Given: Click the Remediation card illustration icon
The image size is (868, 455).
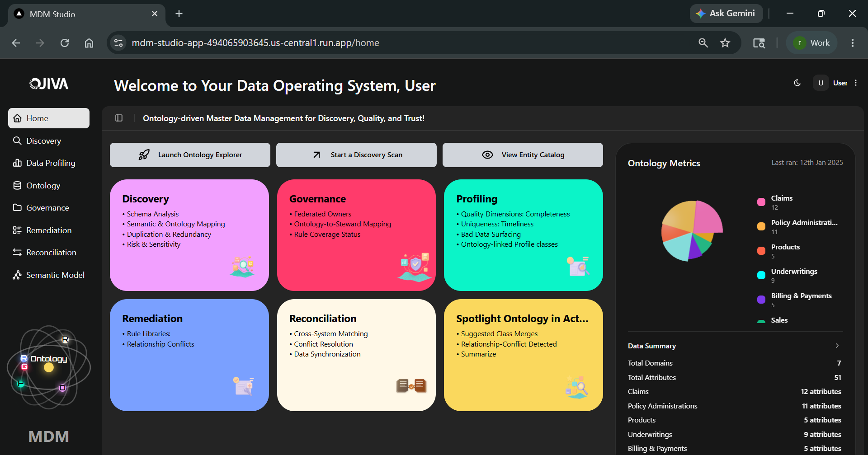Looking at the screenshot, I should (244, 386).
